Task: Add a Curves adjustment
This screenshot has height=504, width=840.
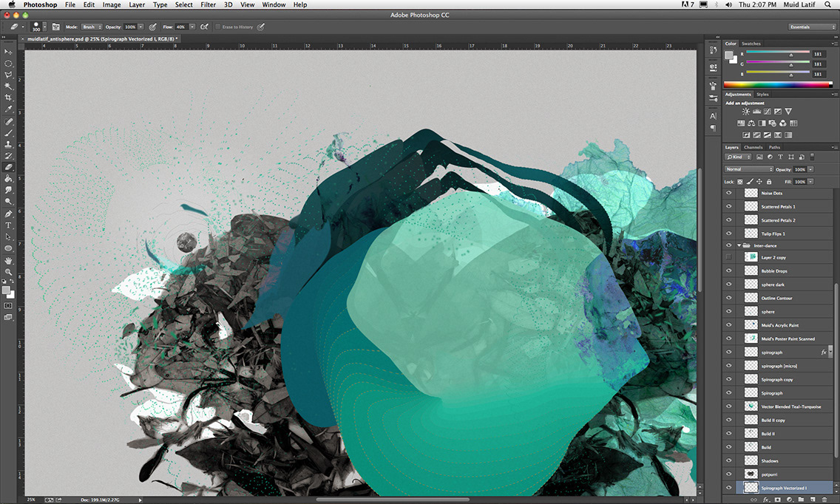Action: [767, 112]
